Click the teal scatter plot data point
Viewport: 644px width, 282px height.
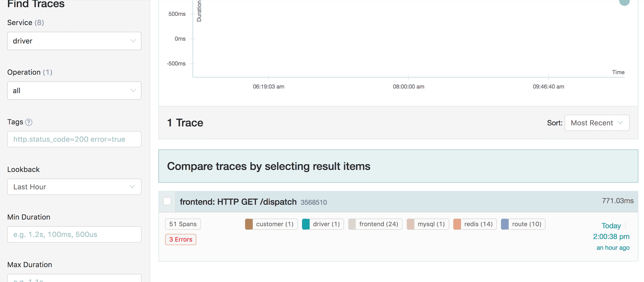pos(624,2)
